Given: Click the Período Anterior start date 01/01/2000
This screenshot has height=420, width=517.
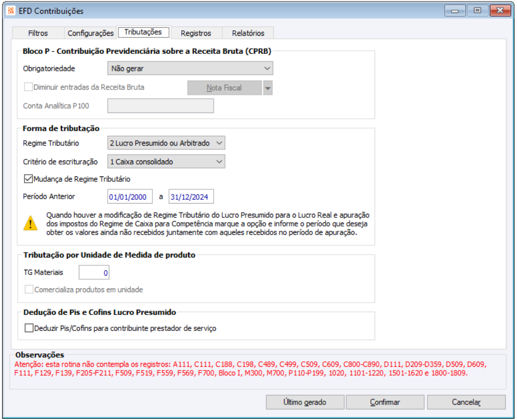Looking at the screenshot, I should pyautogui.click(x=130, y=197).
